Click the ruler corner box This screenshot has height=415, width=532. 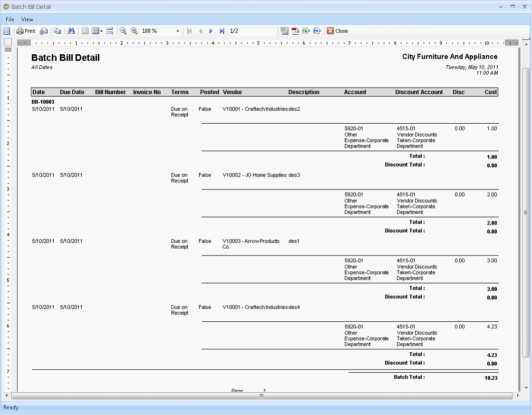8,42
